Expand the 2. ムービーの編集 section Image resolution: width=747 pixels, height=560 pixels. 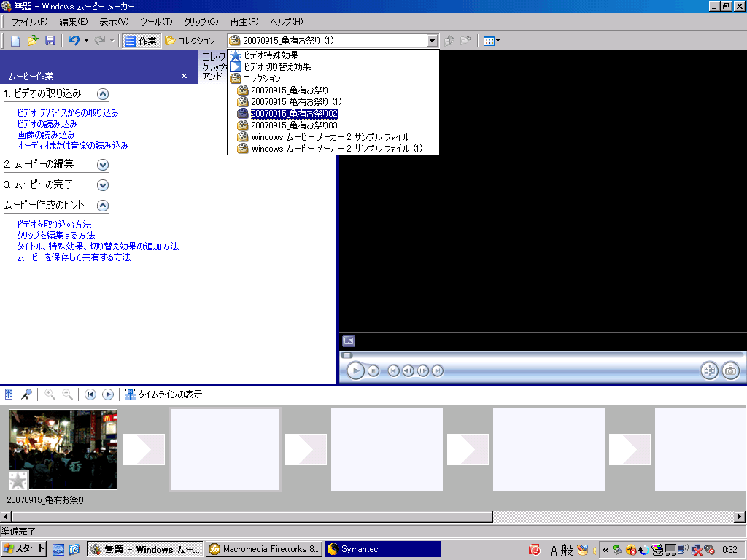103,165
